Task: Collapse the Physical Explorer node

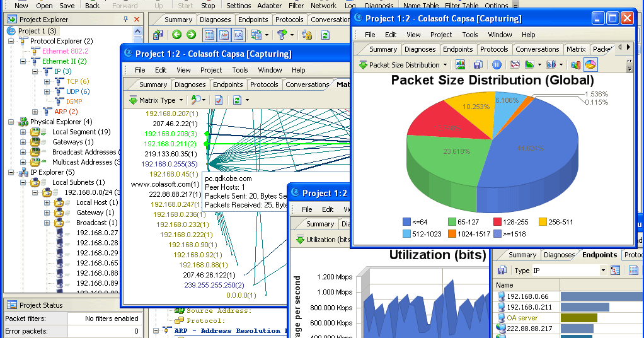Action: [11, 122]
